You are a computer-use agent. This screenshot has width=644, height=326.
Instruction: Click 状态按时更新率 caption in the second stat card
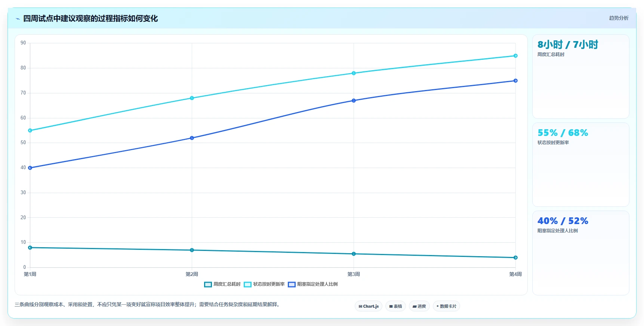[x=553, y=143]
